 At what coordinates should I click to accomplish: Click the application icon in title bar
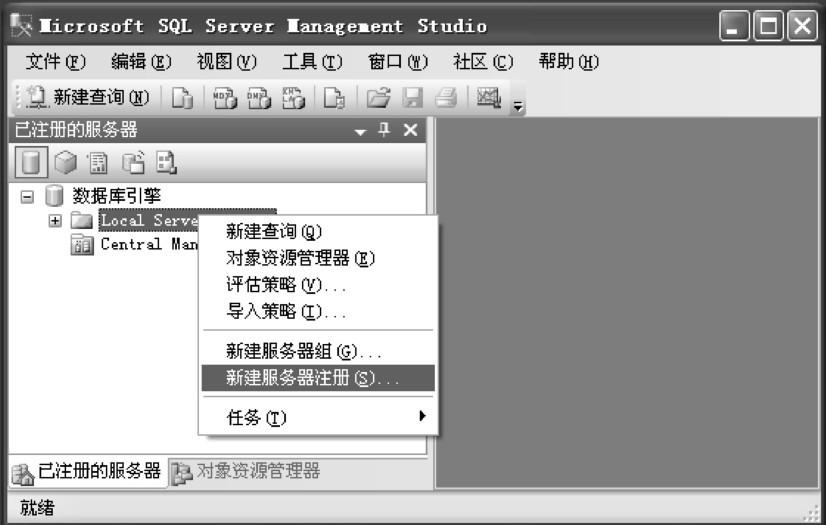(21, 25)
